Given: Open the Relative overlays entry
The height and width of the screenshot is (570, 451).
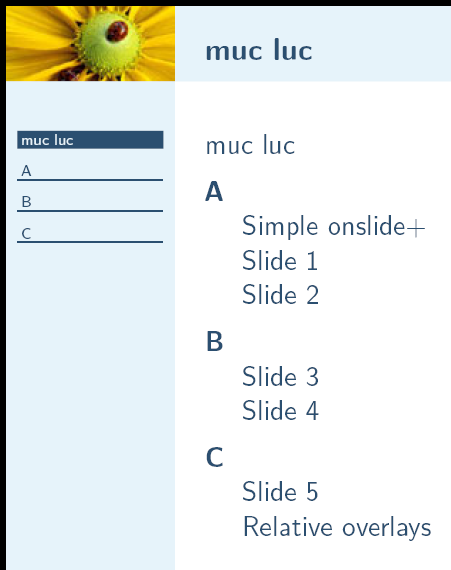Looking at the screenshot, I should (337, 526).
